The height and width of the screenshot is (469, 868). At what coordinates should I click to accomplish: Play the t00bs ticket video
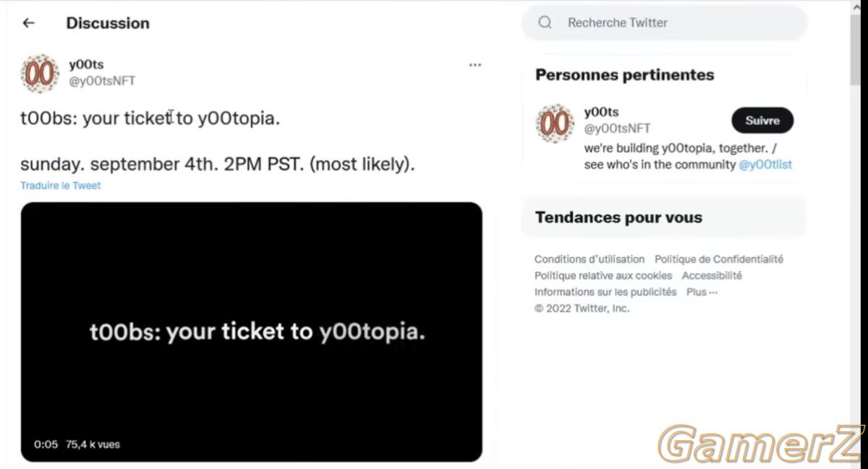coord(251,331)
